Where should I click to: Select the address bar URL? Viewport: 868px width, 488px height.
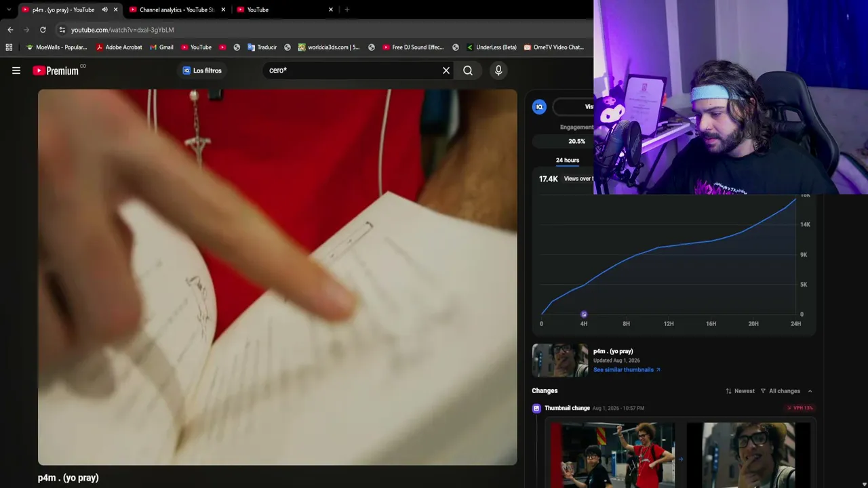[123, 30]
